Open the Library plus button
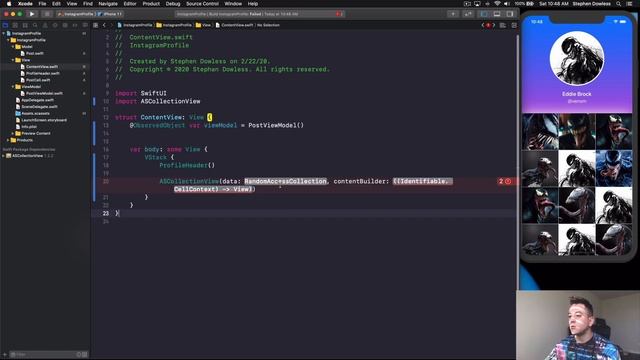The image size is (640, 360). pyautogui.click(x=453, y=14)
